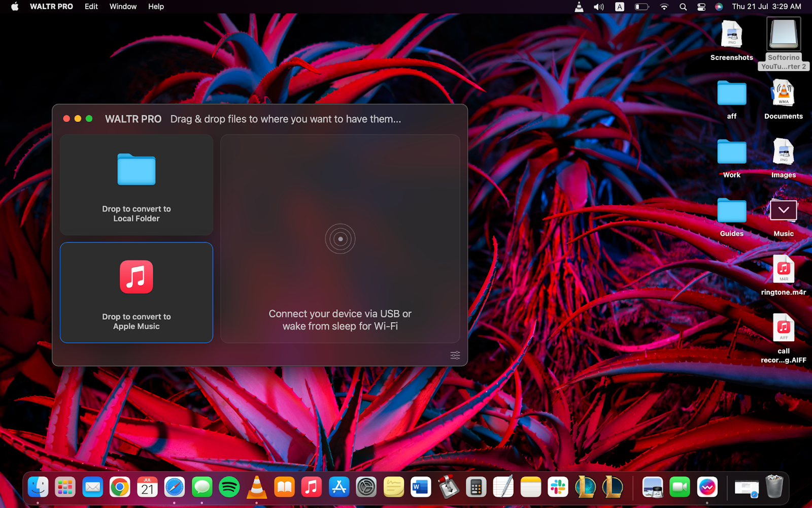Launch Google Chrome from the Dock
Image resolution: width=812 pixels, height=508 pixels.
point(120,488)
